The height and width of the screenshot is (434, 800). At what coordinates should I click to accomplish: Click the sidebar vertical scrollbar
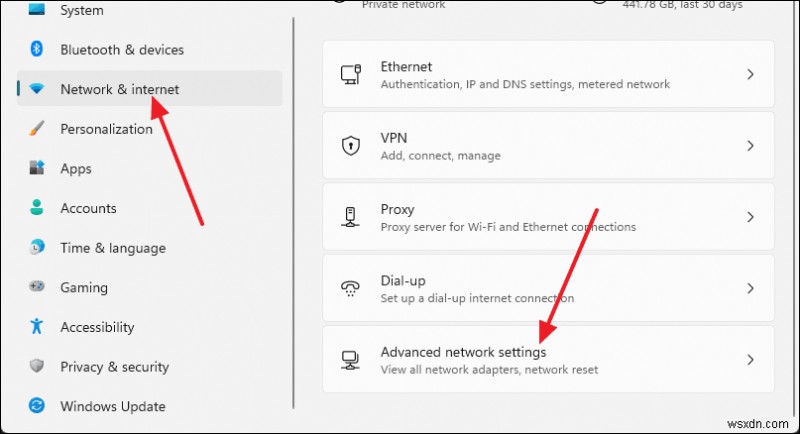pyautogui.click(x=293, y=213)
